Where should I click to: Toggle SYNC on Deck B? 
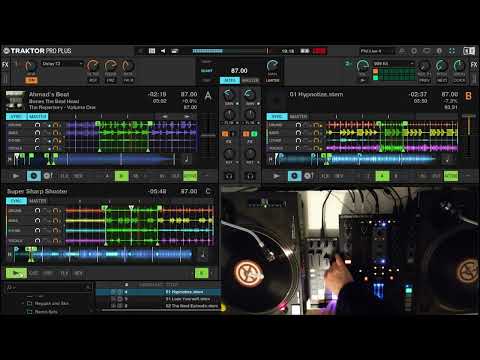pos(277,116)
